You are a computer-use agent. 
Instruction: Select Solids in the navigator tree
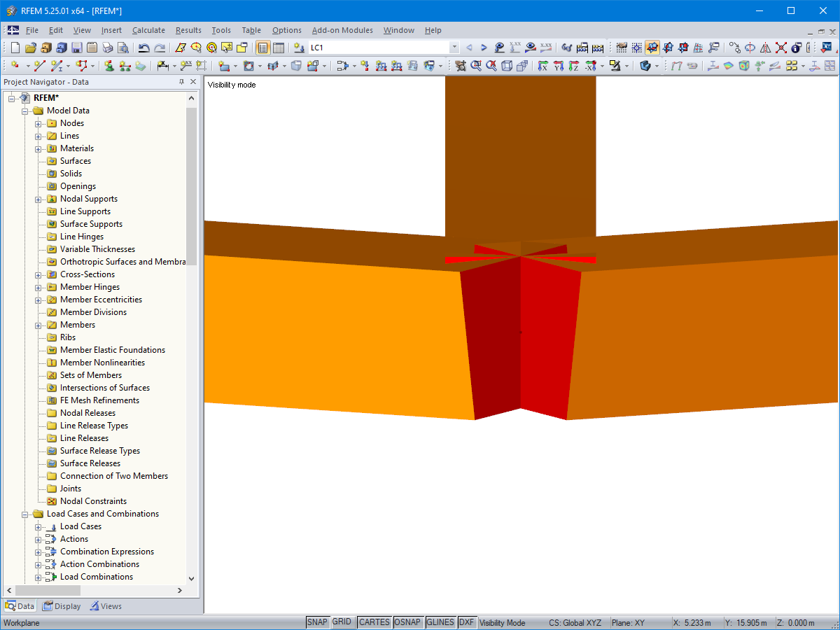point(71,174)
